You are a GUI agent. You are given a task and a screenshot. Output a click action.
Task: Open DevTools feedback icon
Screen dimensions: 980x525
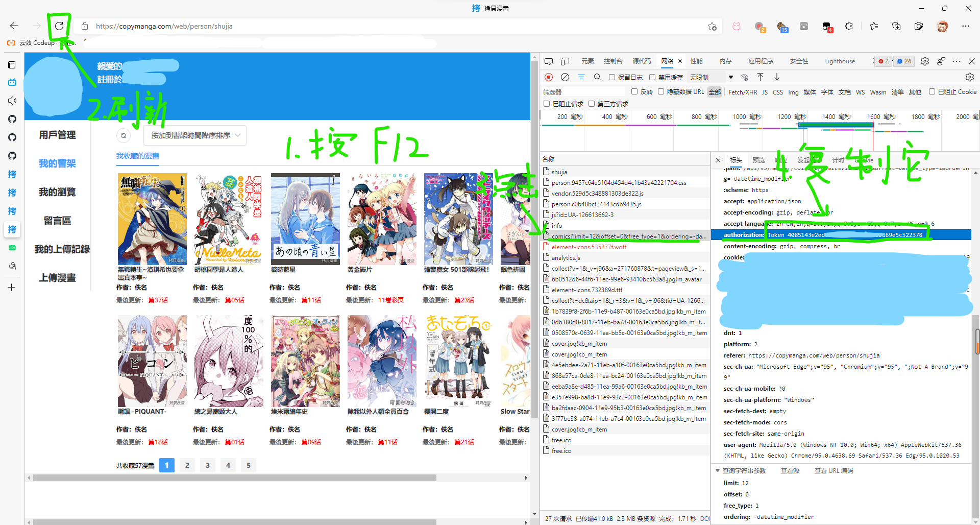[941, 61]
